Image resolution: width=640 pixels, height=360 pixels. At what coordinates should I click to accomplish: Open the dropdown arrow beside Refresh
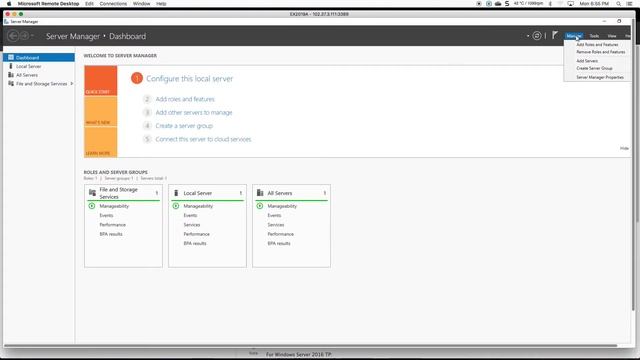[x=528, y=36]
